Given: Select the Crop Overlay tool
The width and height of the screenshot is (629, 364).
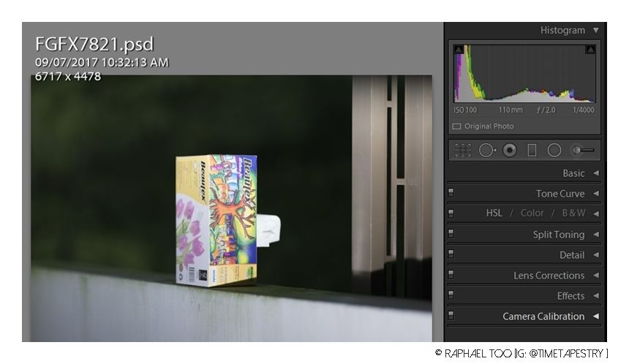Looking at the screenshot, I should [463, 151].
